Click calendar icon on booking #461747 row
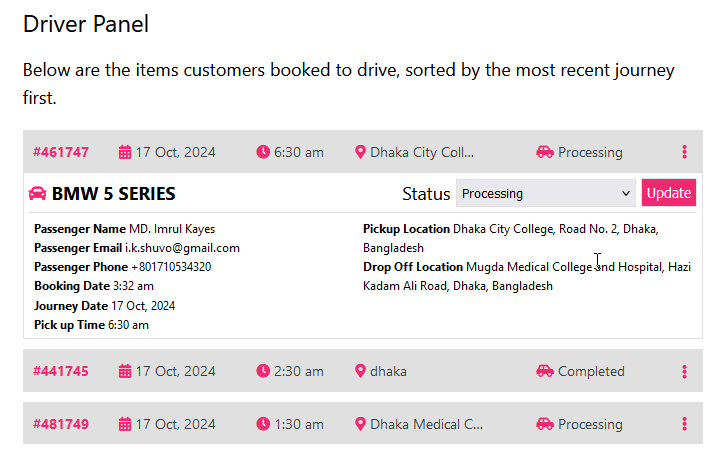This screenshot has height=471, width=728. 125,153
